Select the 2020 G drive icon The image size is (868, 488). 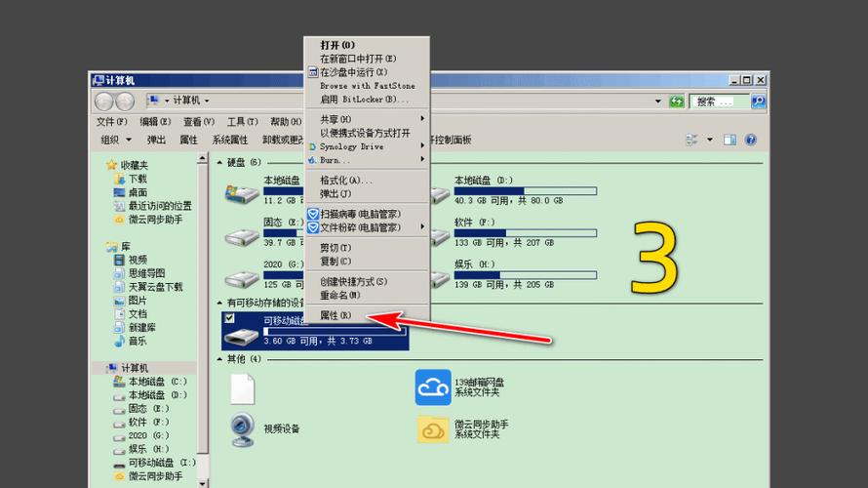(x=241, y=278)
